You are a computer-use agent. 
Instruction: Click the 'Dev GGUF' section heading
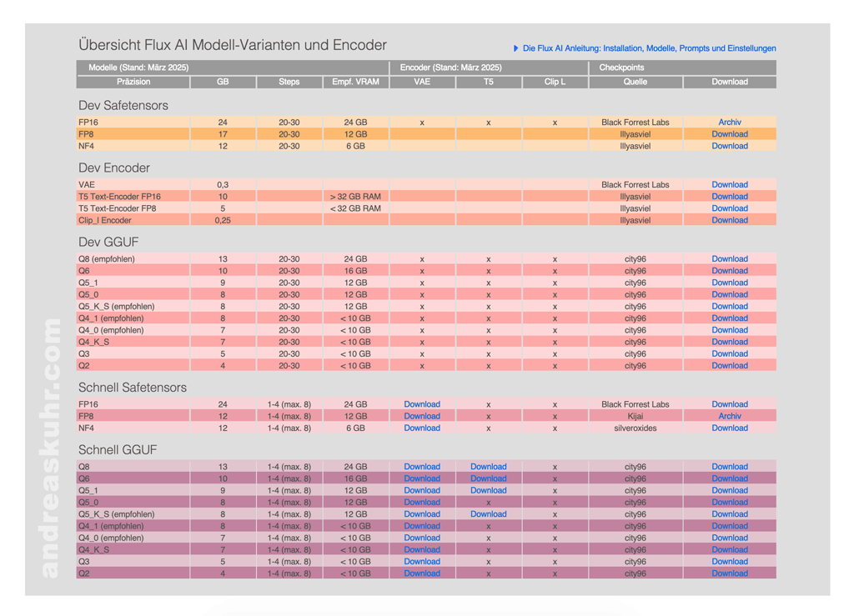108,243
